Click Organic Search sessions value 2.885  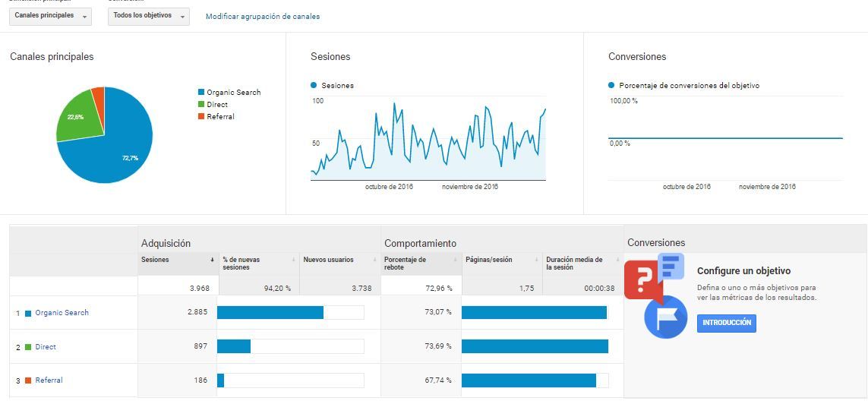click(197, 312)
